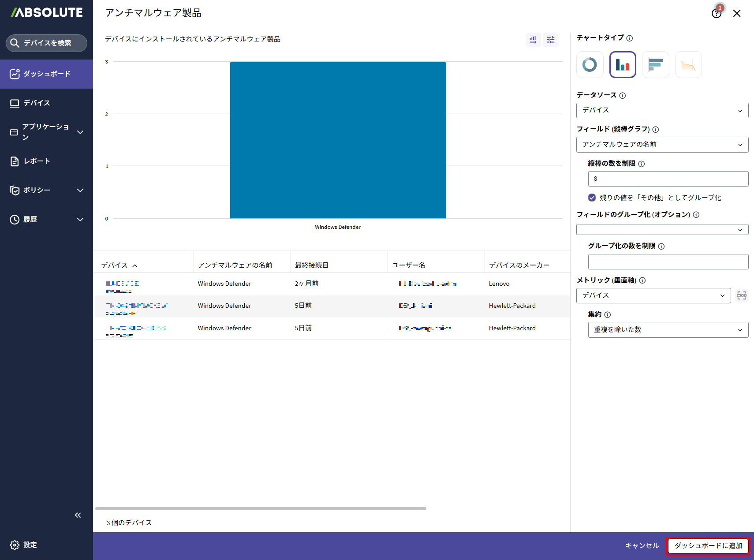The image size is (754, 560).
Task: Select the donut chart type
Action: click(590, 65)
